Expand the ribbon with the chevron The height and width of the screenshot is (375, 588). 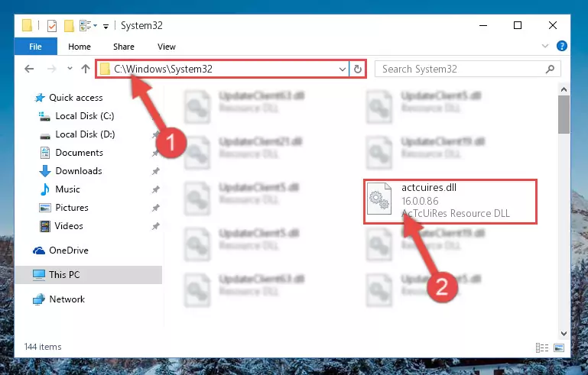pyautogui.click(x=545, y=46)
